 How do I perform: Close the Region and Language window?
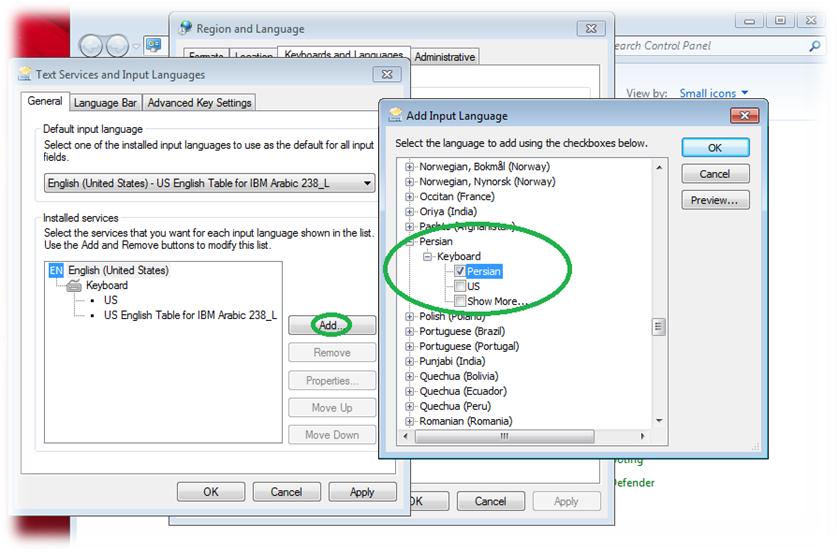click(x=591, y=28)
